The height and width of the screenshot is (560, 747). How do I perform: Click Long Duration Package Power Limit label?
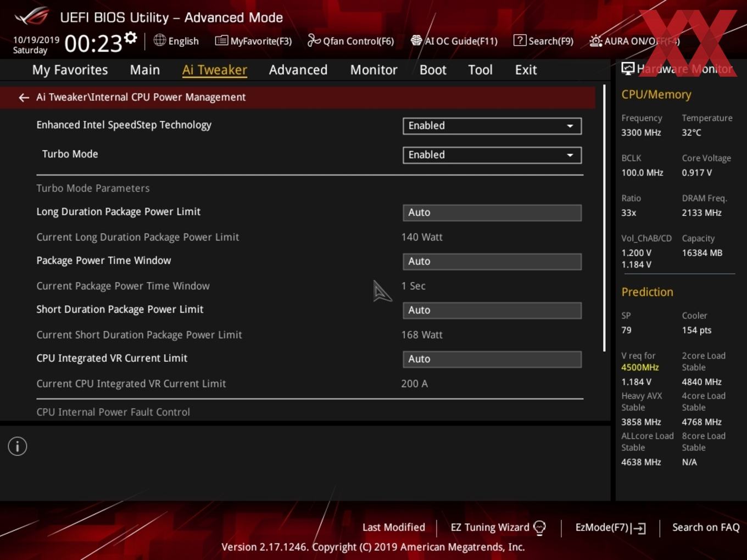118,212
